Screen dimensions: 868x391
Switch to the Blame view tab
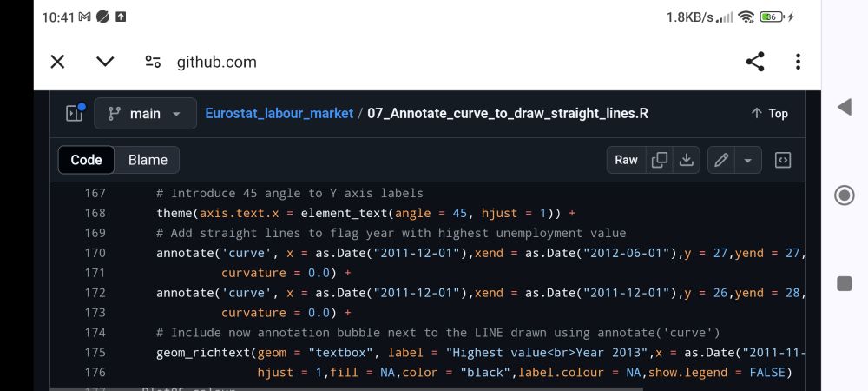pyautogui.click(x=148, y=160)
